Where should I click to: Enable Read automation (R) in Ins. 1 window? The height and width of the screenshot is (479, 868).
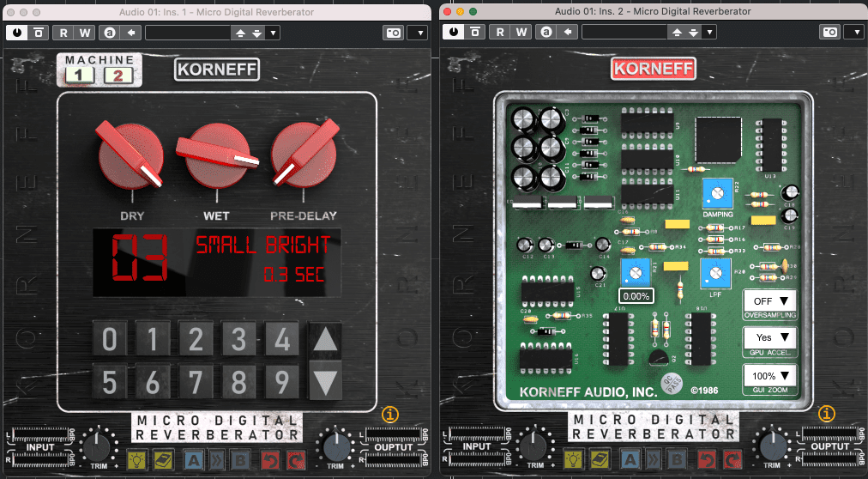click(63, 33)
